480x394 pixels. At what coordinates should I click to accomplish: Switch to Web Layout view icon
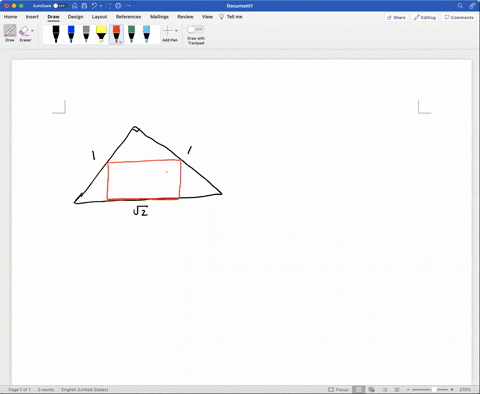pos(371,389)
